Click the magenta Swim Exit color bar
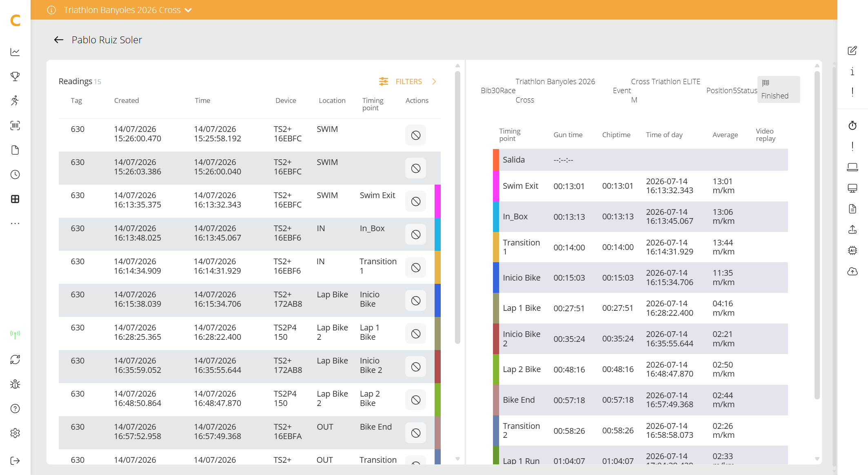 tap(496, 186)
